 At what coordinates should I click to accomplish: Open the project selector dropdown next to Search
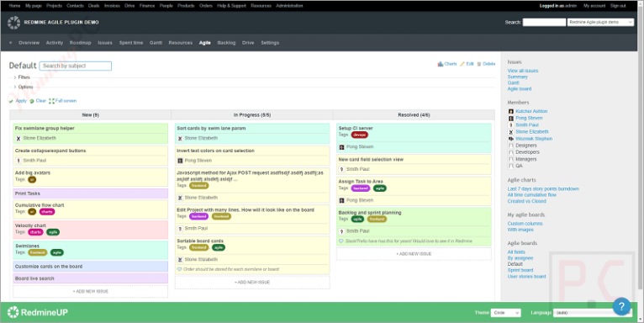[600, 22]
